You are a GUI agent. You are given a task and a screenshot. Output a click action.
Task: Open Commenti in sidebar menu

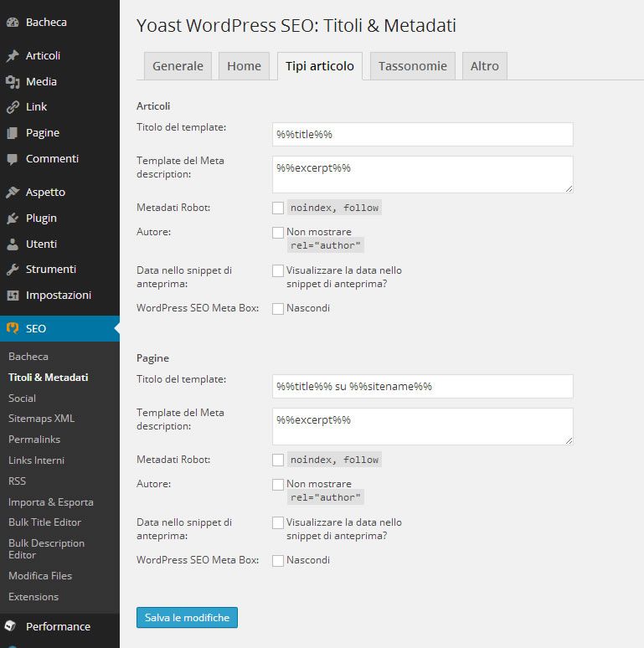pos(52,159)
